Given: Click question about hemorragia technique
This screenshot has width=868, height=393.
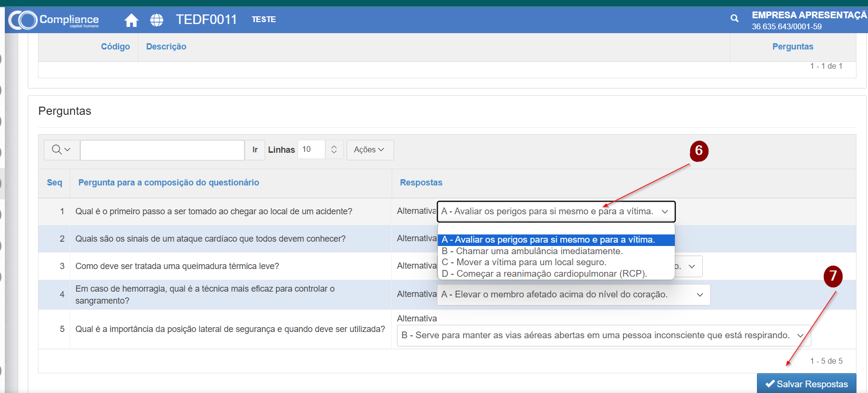Looking at the screenshot, I should tap(205, 295).
